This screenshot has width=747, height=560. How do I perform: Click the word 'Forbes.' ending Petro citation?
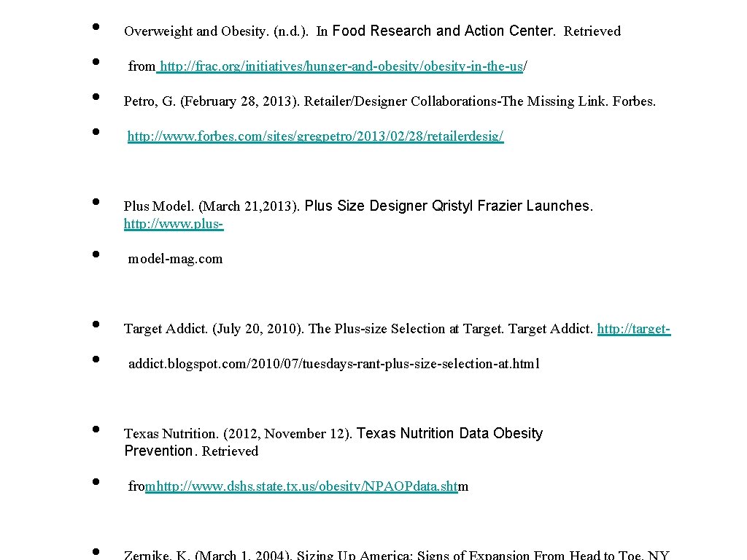tap(634, 101)
